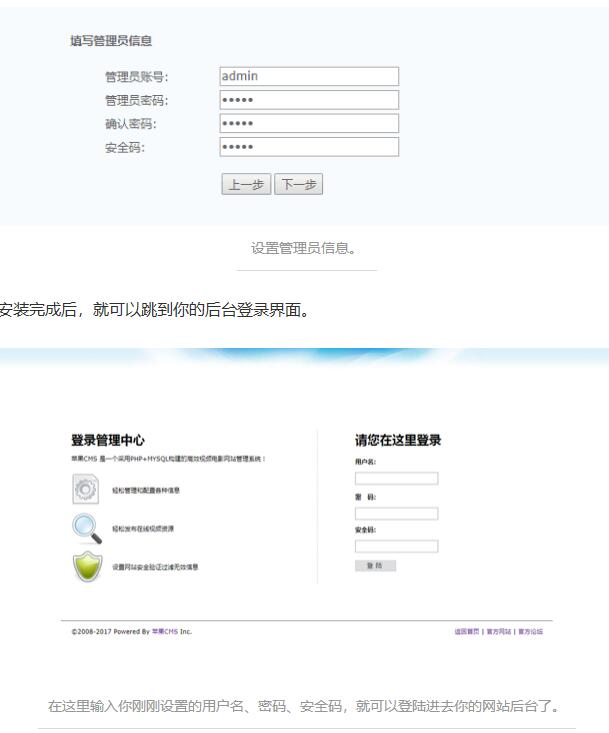Click the 设置网站安全验证过滤无效信息 text

pyautogui.click(x=155, y=567)
